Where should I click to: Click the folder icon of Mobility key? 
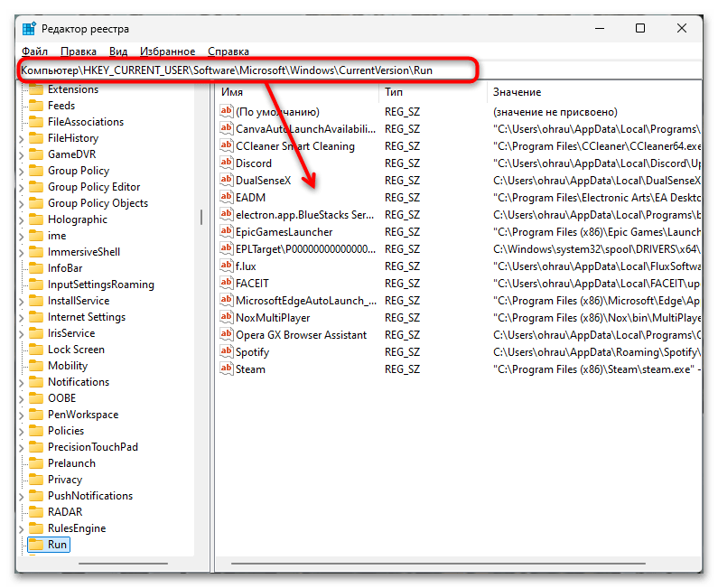(x=36, y=366)
